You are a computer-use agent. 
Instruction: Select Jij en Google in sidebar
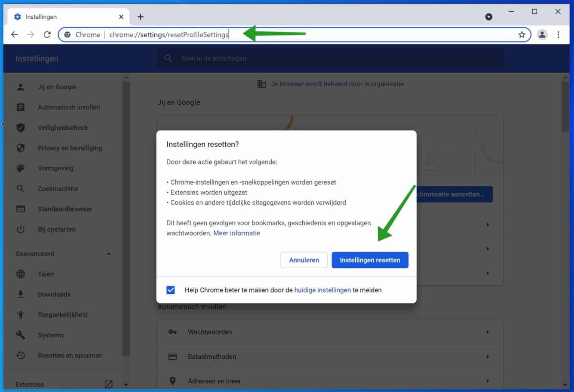57,87
